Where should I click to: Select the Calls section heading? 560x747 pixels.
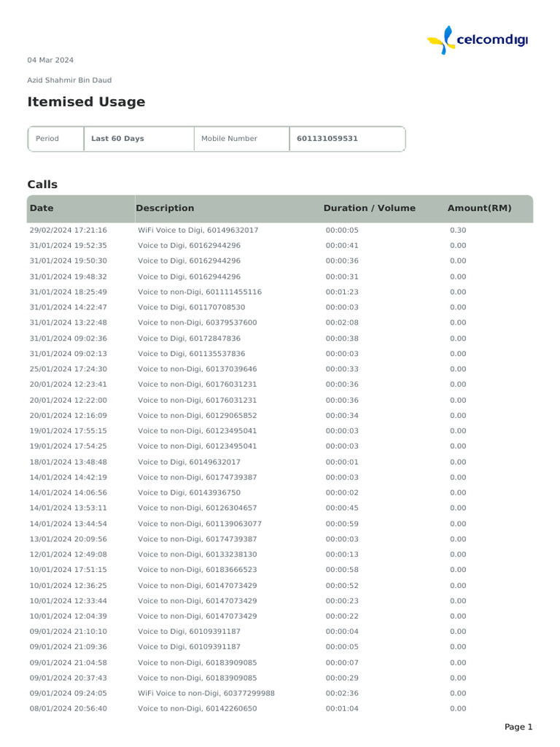click(x=42, y=185)
